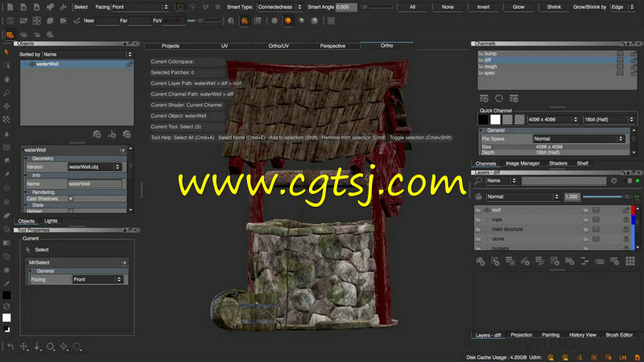
Task: Select the bump channel row
Action: [x=557, y=54]
